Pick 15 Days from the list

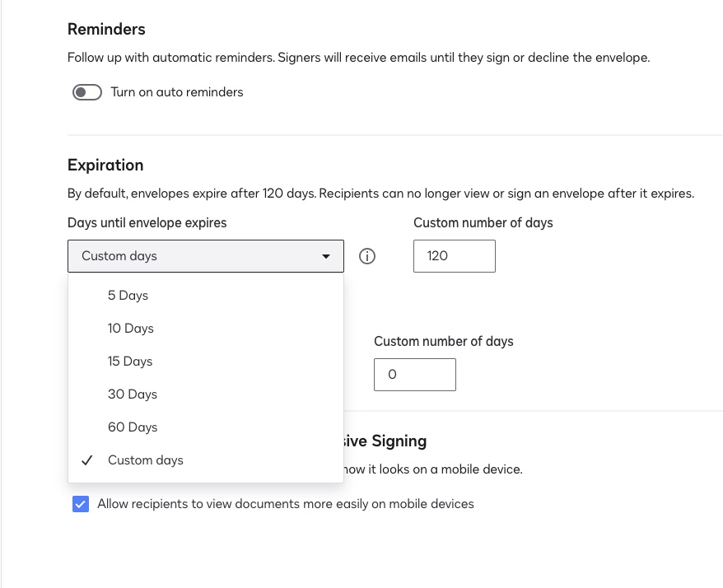130,361
